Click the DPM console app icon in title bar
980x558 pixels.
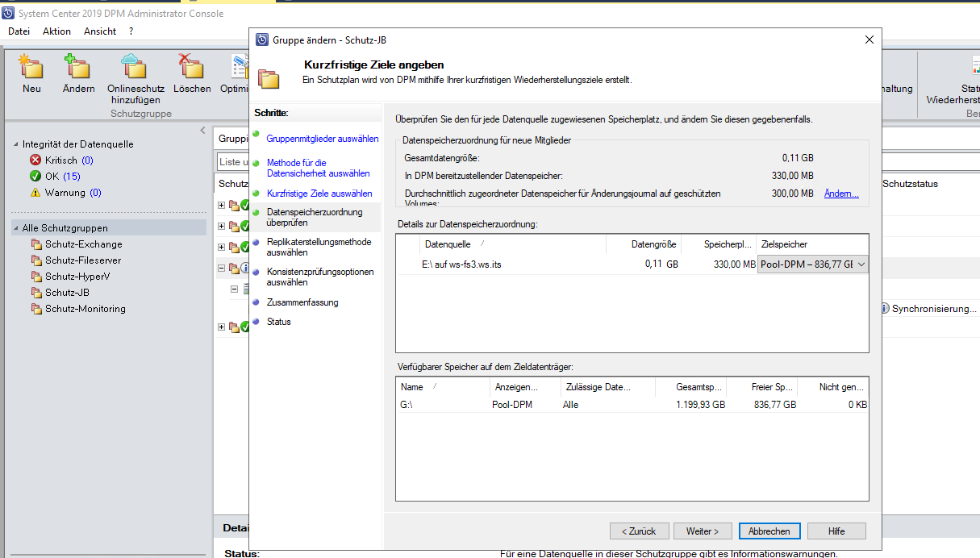click(x=9, y=13)
